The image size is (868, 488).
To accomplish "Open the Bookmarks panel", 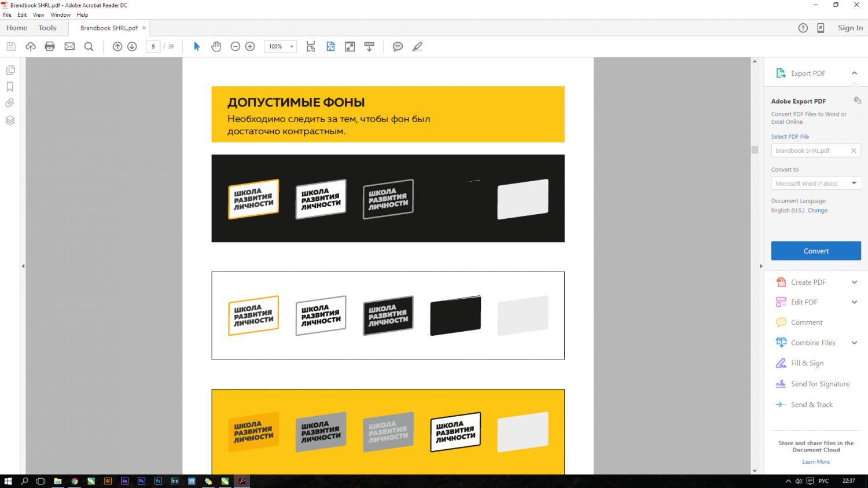I will tap(10, 87).
